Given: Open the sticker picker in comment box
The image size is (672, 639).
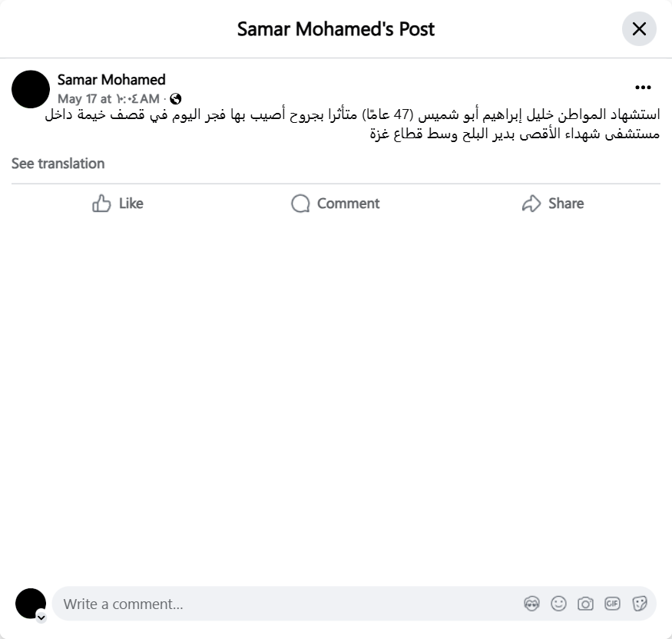Looking at the screenshot, I should [639, 604].
